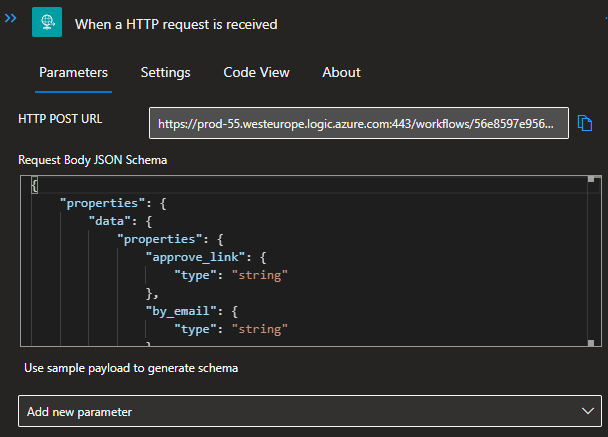
Task: Click the top-level "properties" key below opening brace
Action: point(102,203)
